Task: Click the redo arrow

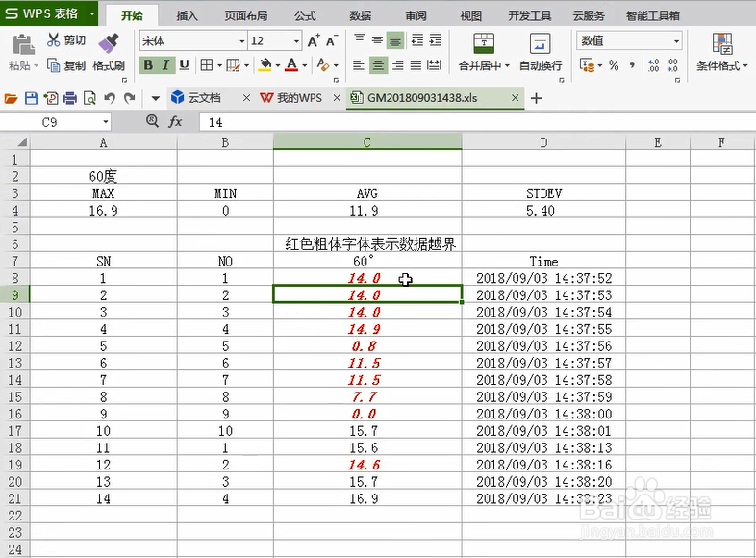Action: coord(129,98)
